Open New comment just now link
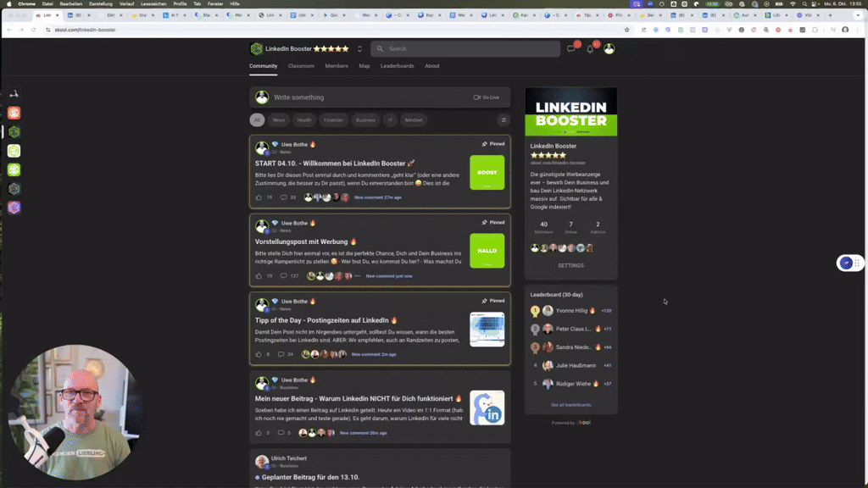Viewport: 868px width, 488px height. 389,276
